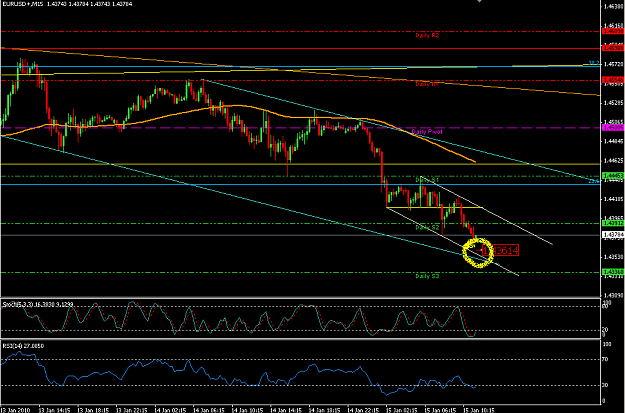This screenshot has width=625, height=413.
Task: Click the 70 level on RSI scale
Action: 605,360
